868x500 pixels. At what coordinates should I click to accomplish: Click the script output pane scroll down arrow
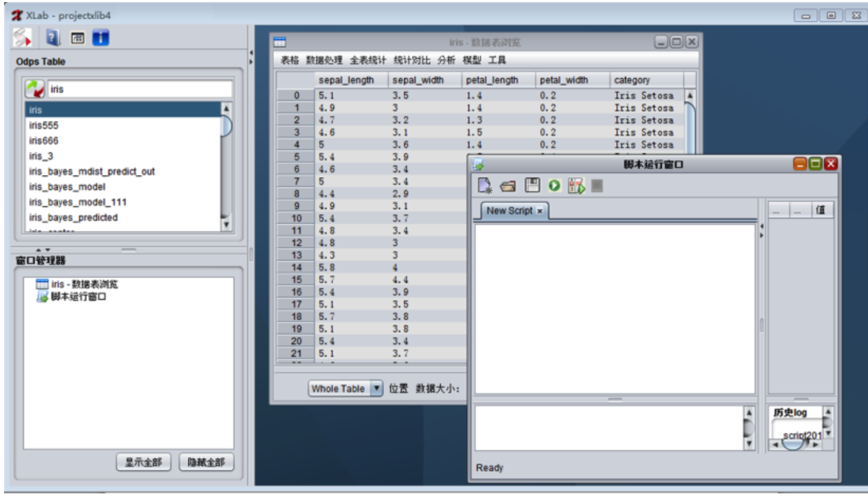point(749,444)
